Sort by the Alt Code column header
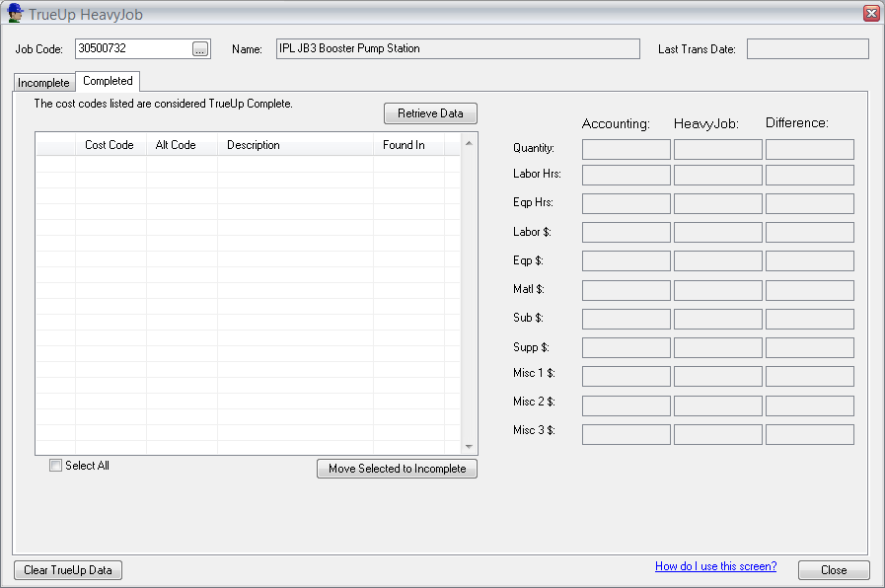 pos(182,145)
